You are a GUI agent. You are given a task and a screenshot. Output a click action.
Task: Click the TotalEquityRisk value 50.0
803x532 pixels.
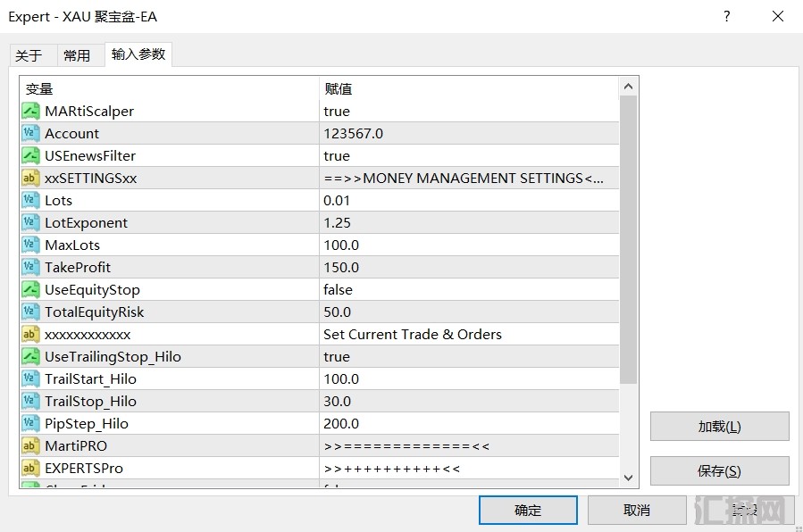coord(337,312)
